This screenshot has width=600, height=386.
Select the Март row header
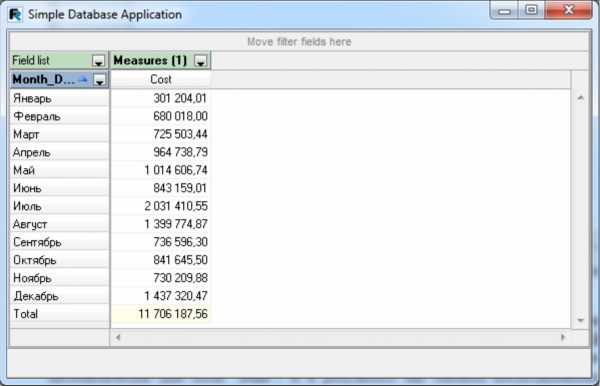click(x=60, y=134)
